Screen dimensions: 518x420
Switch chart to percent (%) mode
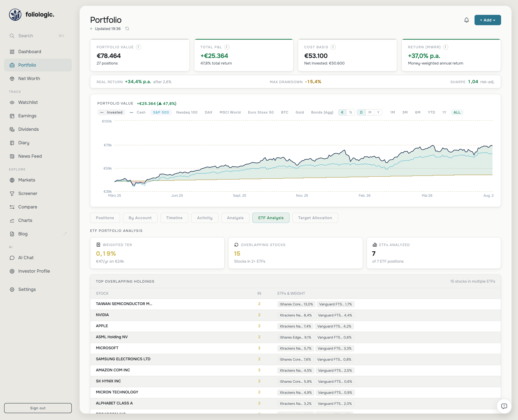[x=351, y=112]
